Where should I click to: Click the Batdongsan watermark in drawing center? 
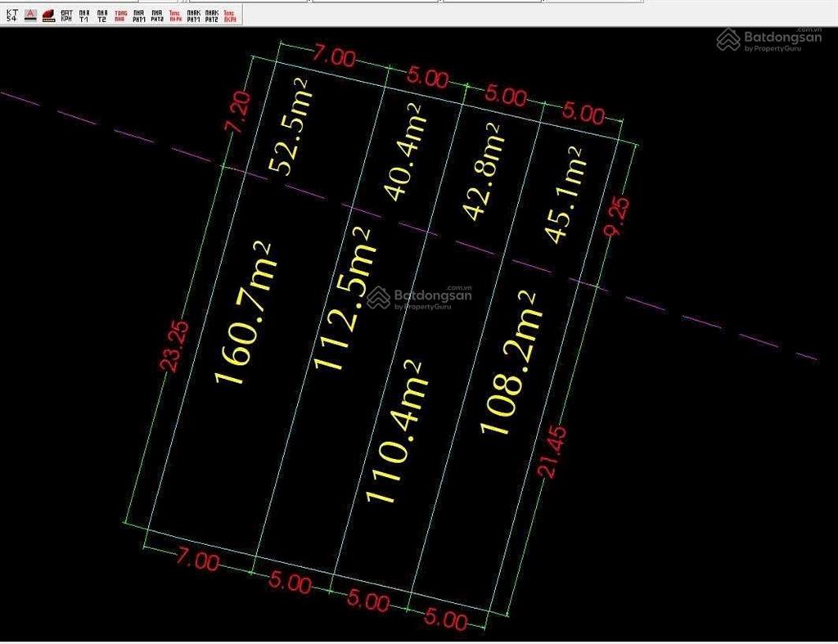pyautogui.click(x=419, y=296)
